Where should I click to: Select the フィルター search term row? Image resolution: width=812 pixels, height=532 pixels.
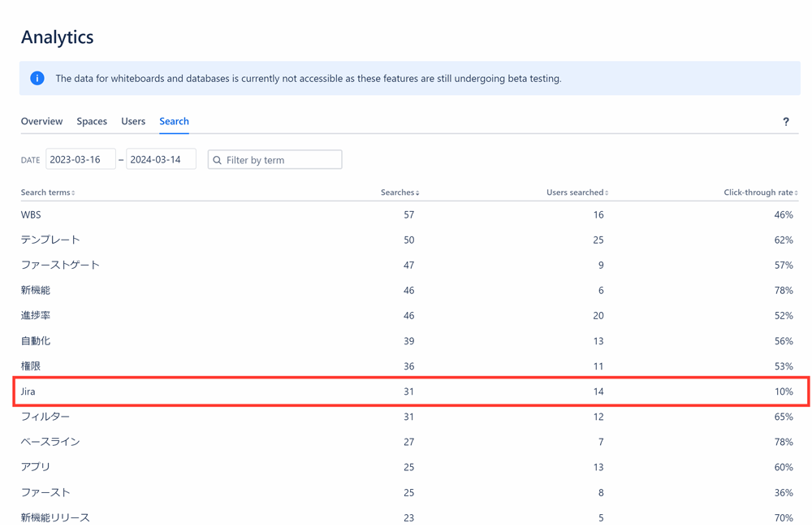[409, 417]
